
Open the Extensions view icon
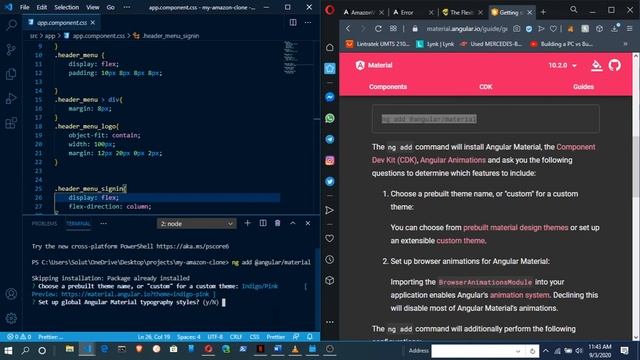pyautogui.click(x=11, y=122)
